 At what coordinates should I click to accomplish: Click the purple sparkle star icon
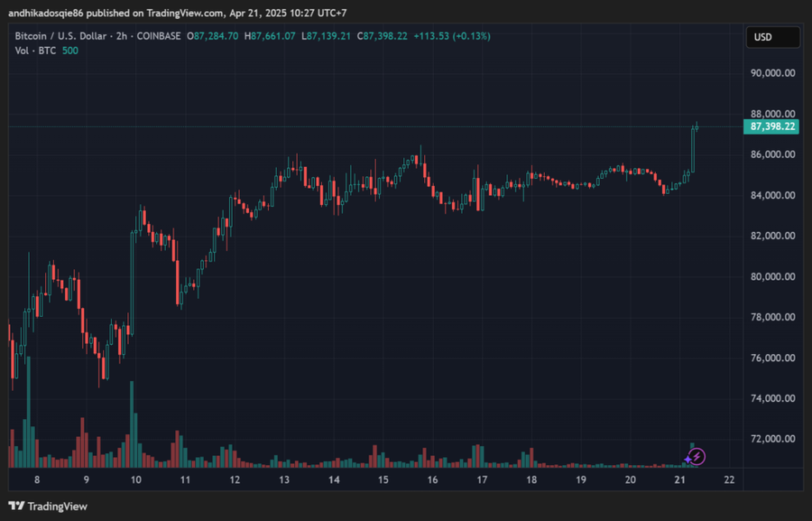[x=687, y=459]
